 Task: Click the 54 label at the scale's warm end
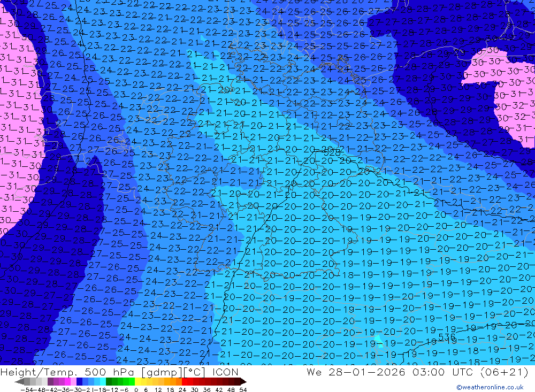pos(243,390)
